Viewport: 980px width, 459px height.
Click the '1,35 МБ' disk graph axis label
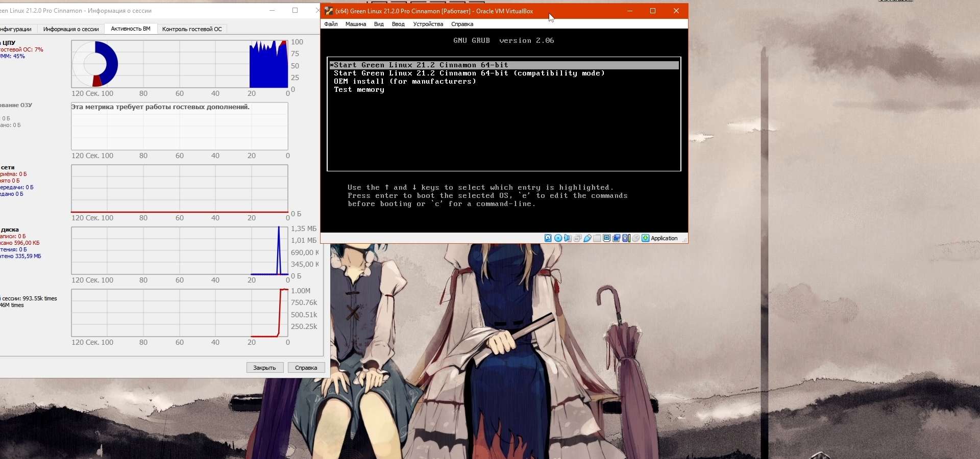tap(304, 228)
